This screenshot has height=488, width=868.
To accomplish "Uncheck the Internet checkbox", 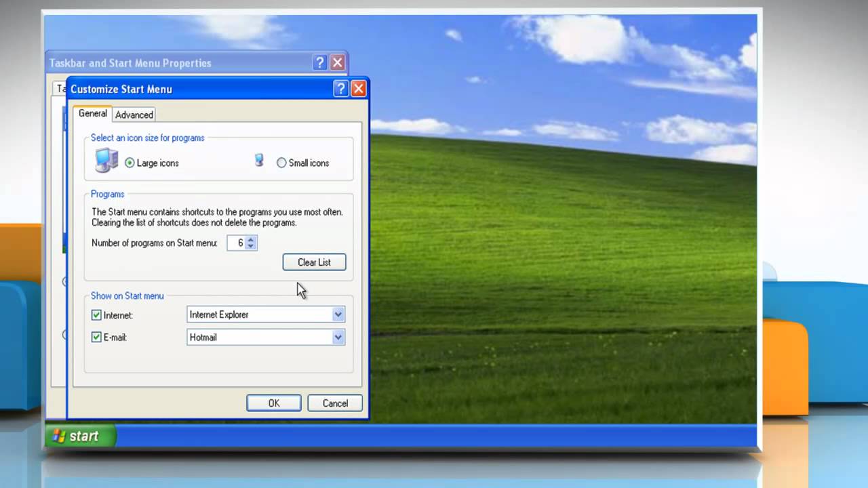I will tap(96, 315).
